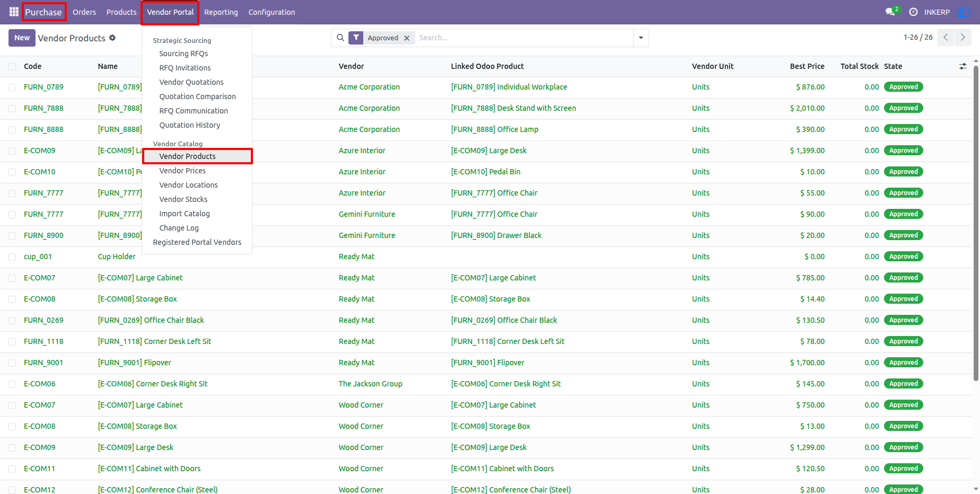Screen dimensions: 980x494
Task: Click the filter funnel icon
Action: click(356, 38)
